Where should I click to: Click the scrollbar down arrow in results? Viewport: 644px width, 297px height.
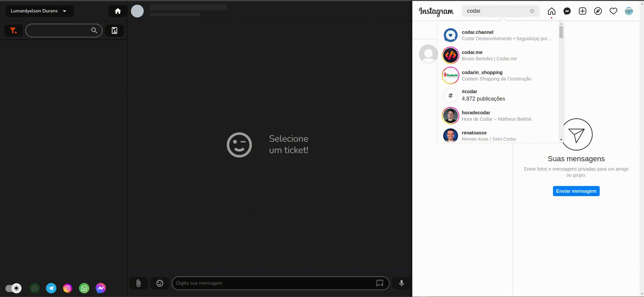tap(561, 139)
